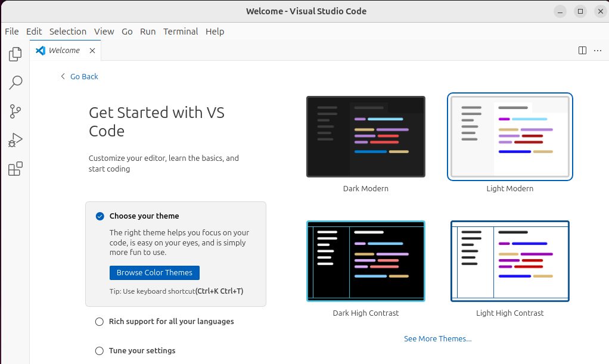Open Run and Debug view icon
Screen dimensions: 609x364
(15, 140)
